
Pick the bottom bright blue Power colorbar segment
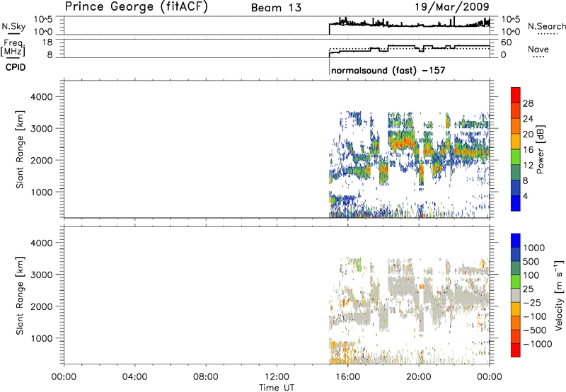[x=516, y=203]
